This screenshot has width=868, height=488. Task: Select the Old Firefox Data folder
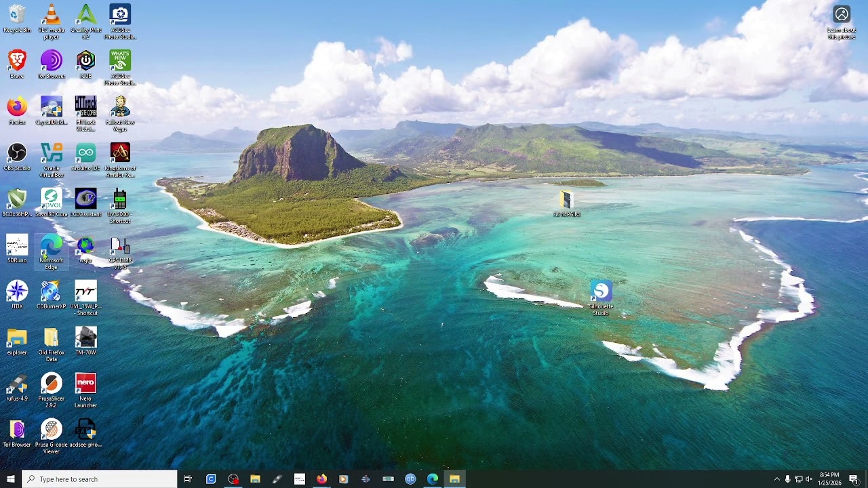pyautogui.click(x=52, y=344)
